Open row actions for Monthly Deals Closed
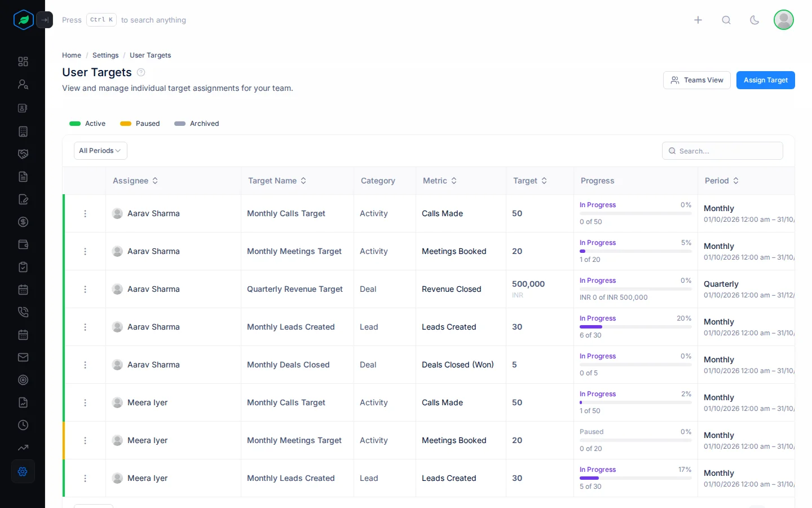 point(85,365)
